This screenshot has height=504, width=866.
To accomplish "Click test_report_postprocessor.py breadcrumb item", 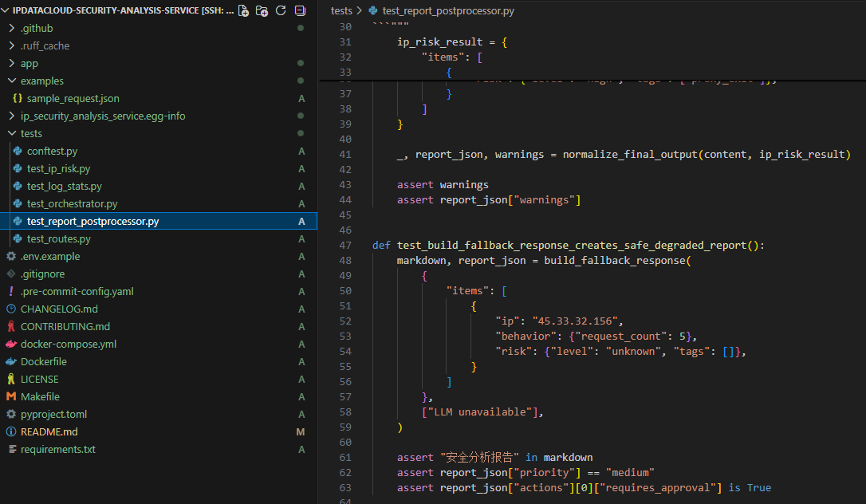I will (x=448, y=11).
